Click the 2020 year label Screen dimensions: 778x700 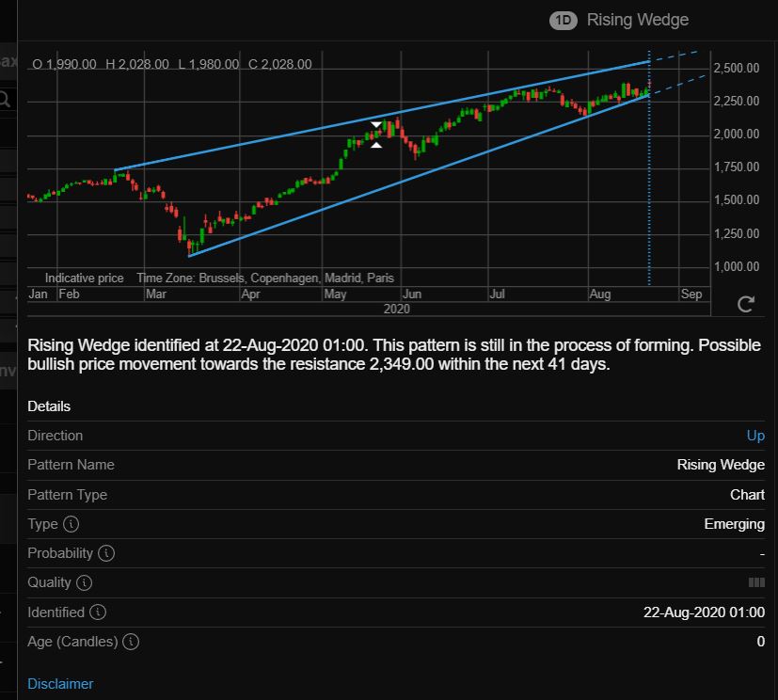396,309
